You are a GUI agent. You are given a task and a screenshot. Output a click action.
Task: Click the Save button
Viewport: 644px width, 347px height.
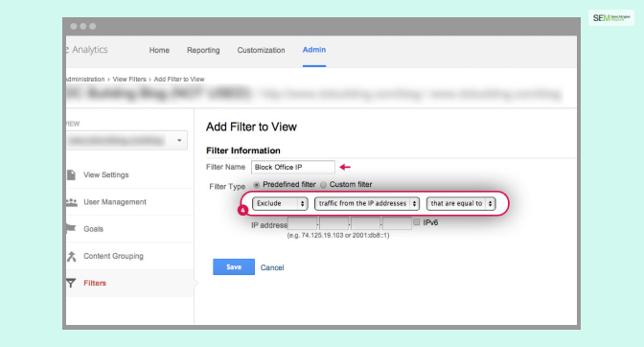(x=234, y=266)
